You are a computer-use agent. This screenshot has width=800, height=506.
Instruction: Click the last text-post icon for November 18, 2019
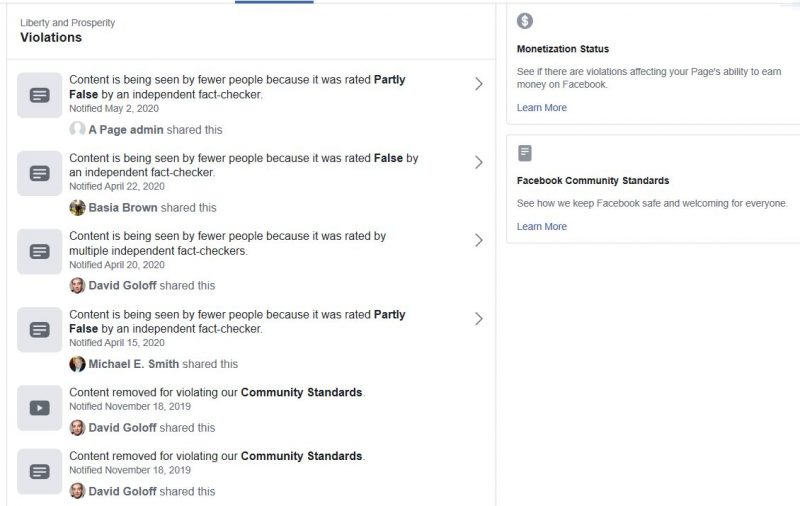(40, 471)
